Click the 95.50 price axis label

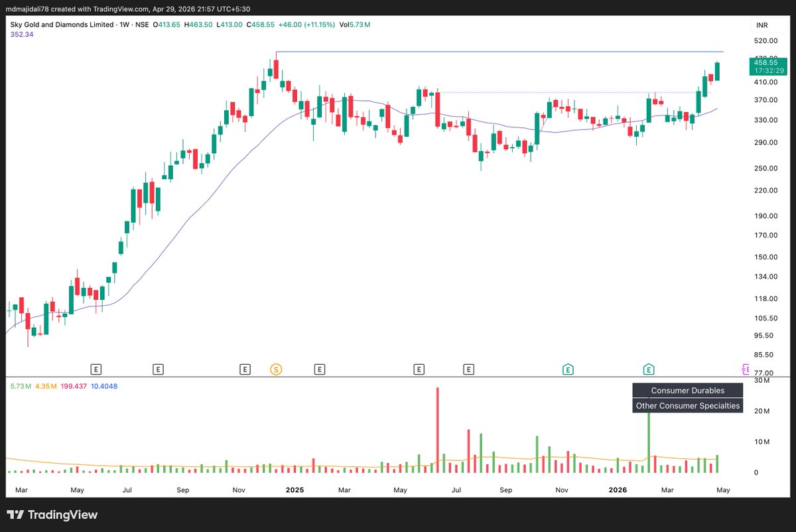pos(765,336)
